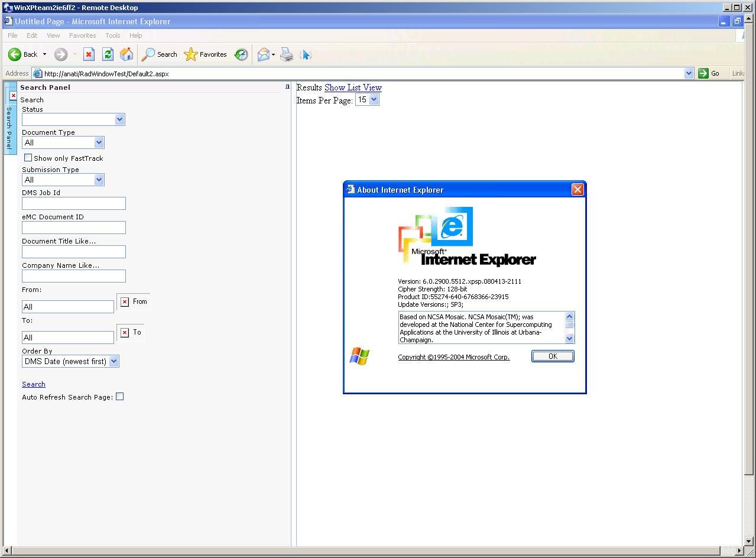Click broken image on Search Panel side tab
Viewport: 756px width, 558px height.
[x=13, y=95]
